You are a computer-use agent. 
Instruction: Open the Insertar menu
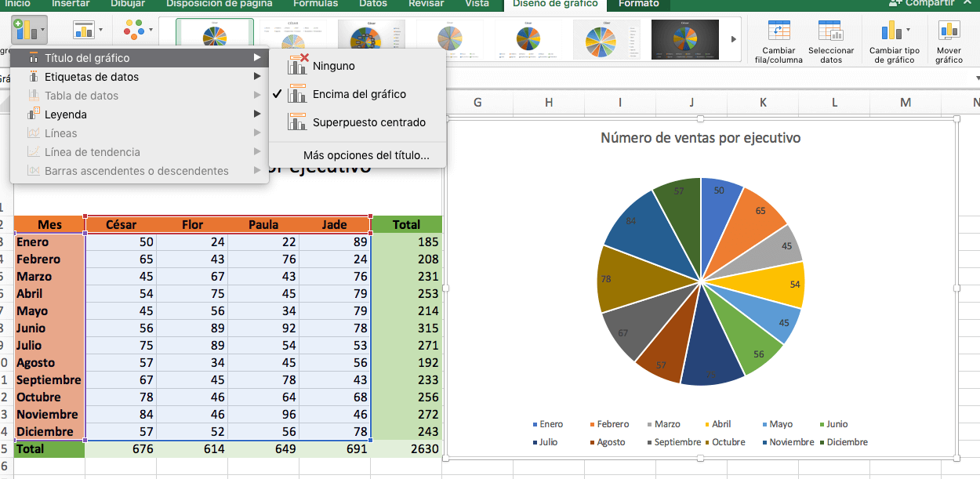(71, 3)
